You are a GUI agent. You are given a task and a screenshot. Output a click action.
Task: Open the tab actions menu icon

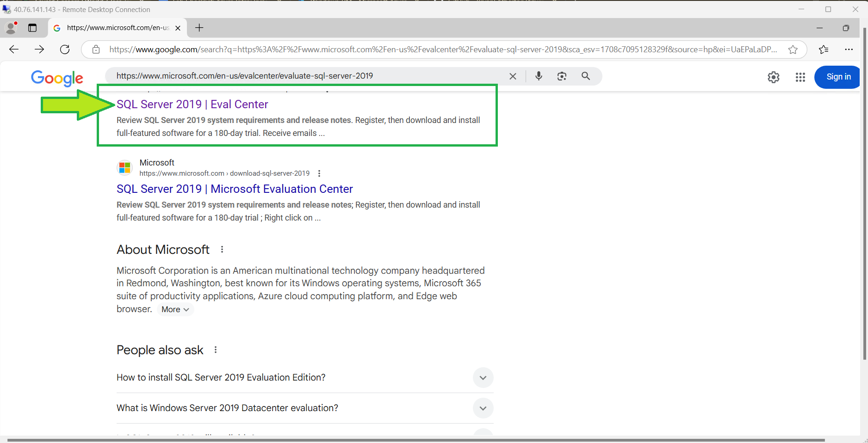[32, 28]
